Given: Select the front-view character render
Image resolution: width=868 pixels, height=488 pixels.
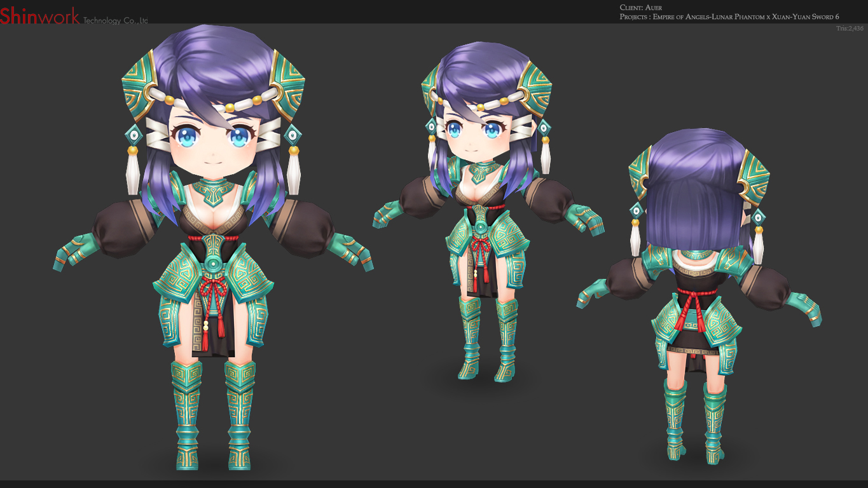Looking at the screenshot, I should click(213, 247).
